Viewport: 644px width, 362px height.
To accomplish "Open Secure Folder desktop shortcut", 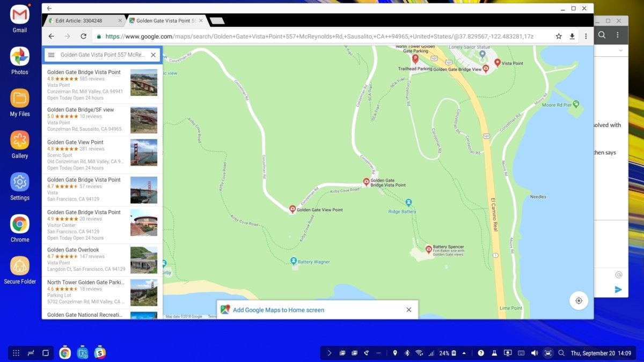I will pos(20,269).
